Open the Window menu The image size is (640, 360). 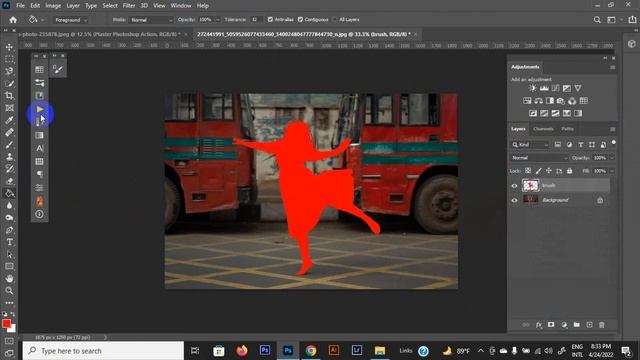(181, 6)
